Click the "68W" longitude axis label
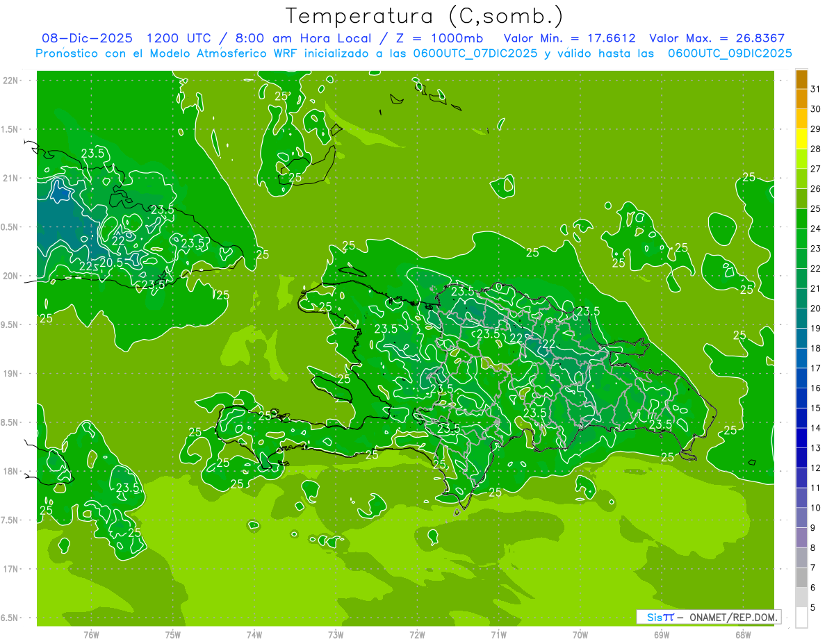 [743, 634]
